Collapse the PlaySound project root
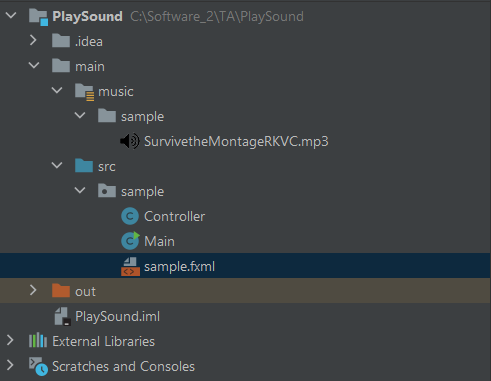491x381 pixels. click(11, 16)
